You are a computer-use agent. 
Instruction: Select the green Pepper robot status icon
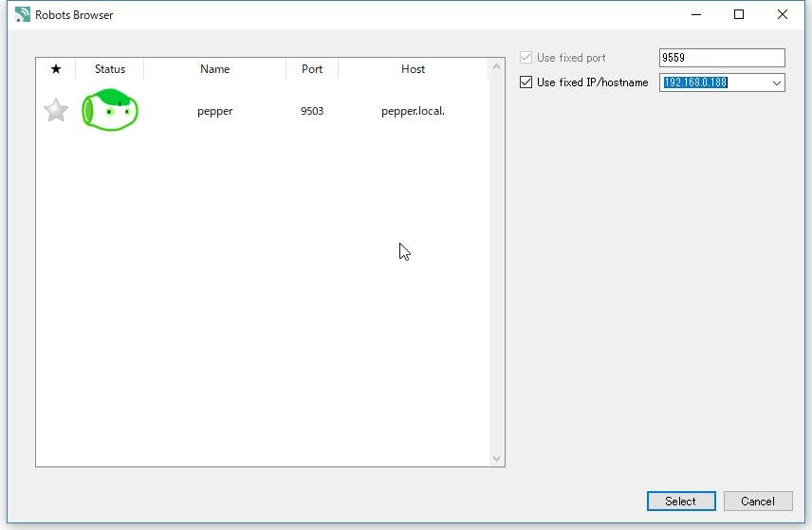(110, 110)
